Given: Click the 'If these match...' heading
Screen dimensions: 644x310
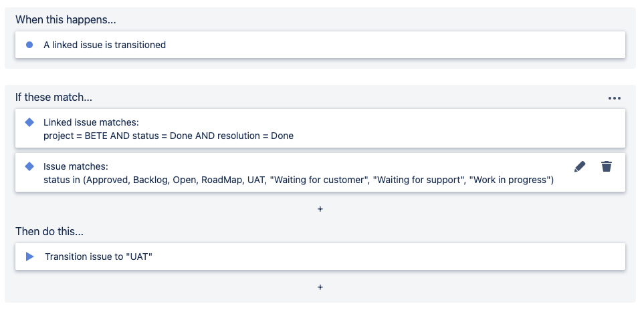Looking at the screenshot, I should point(53,98).
